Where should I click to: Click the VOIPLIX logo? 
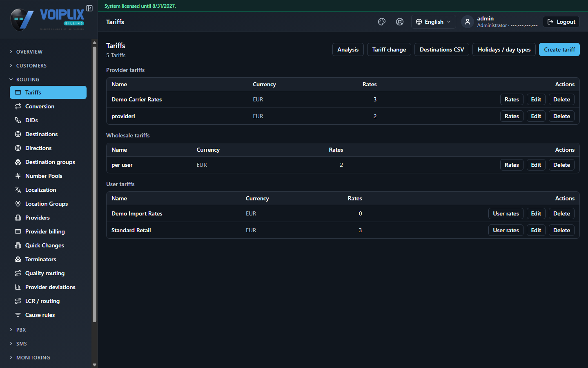coord(48,19)
